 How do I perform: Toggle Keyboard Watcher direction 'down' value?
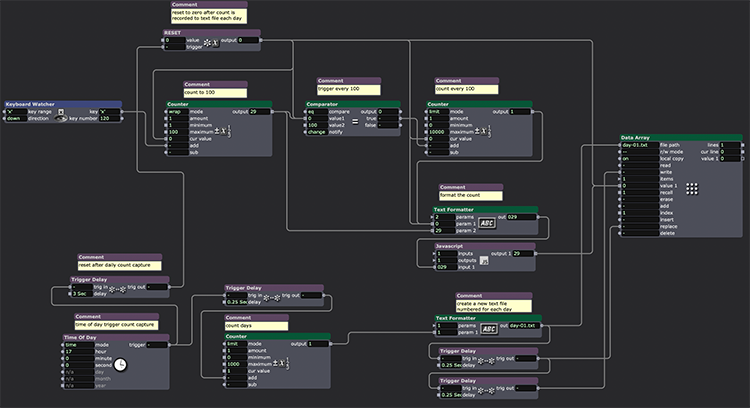coord(17,118)
